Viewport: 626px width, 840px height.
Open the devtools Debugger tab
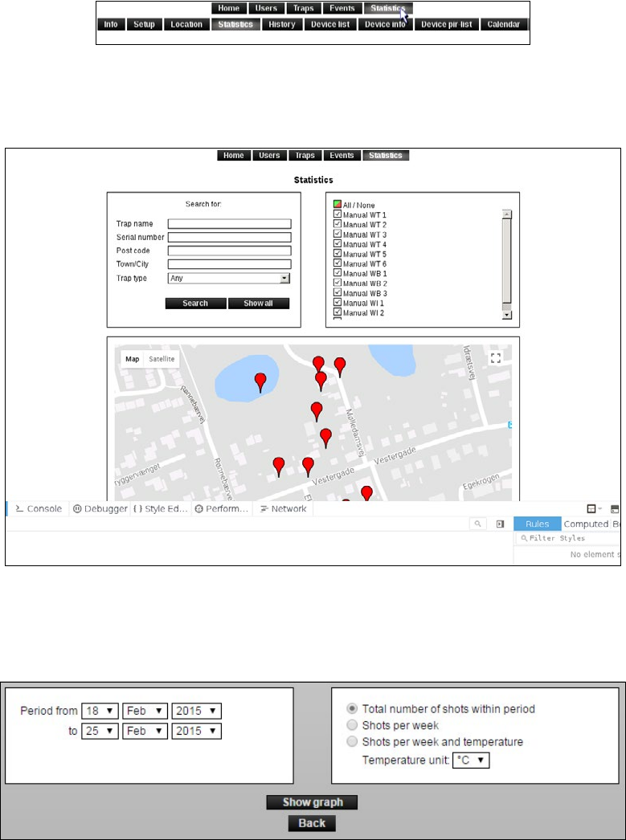[x=100, y=509]
